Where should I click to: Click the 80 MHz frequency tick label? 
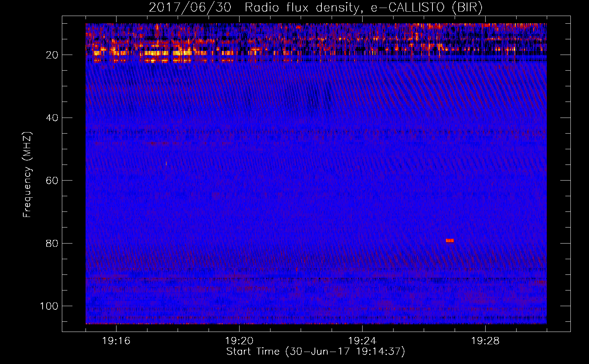coord(52,243)
